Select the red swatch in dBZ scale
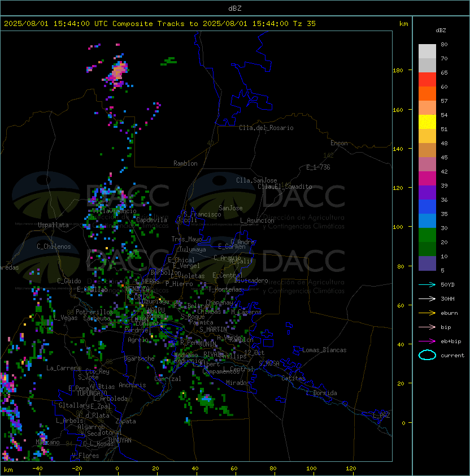Image resolution: width=470 pixels, height=476 pixels. 427,80
